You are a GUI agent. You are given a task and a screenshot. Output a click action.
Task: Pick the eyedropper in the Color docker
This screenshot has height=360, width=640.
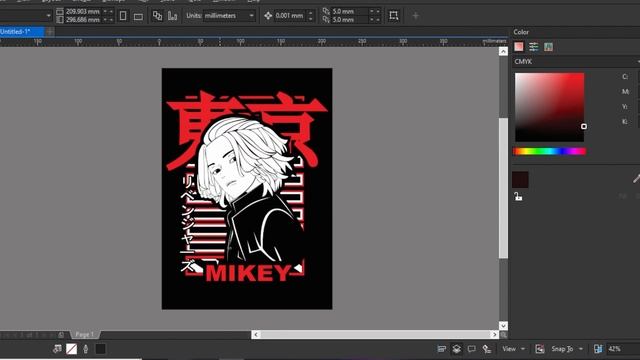coord(636,178)
